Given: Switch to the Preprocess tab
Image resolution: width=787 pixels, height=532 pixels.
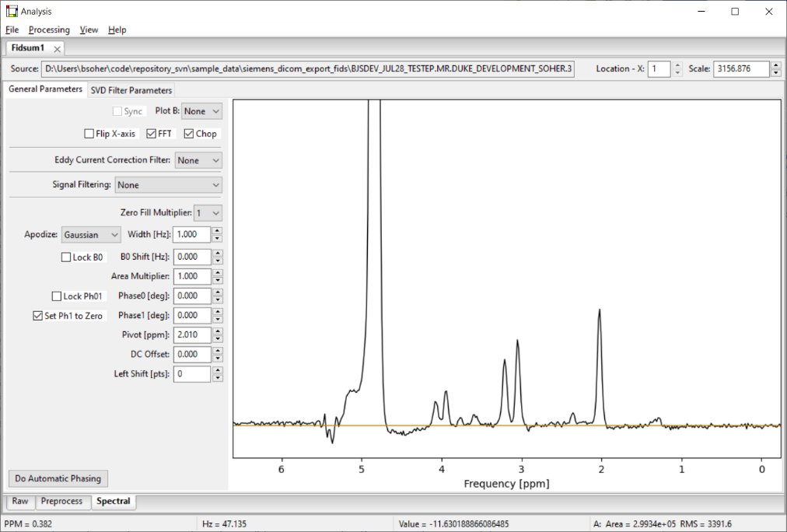Looking at the screenshot, I should point(61,502).
